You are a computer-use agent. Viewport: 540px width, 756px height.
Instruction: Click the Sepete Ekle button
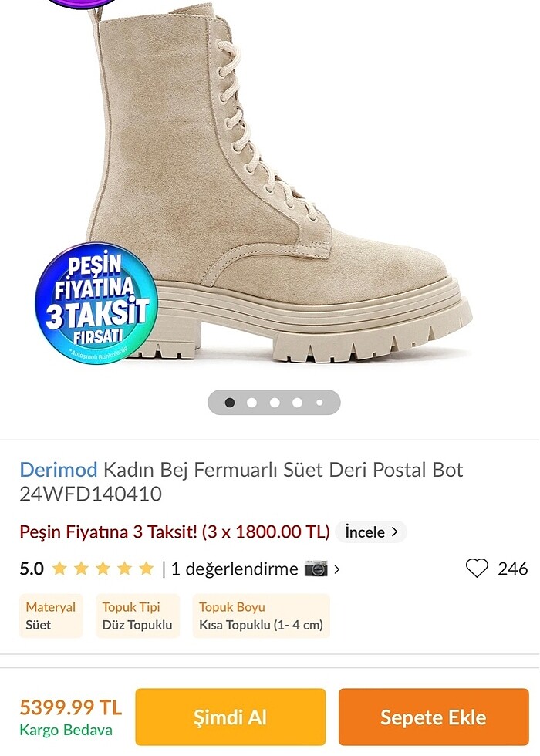(434, 717)
